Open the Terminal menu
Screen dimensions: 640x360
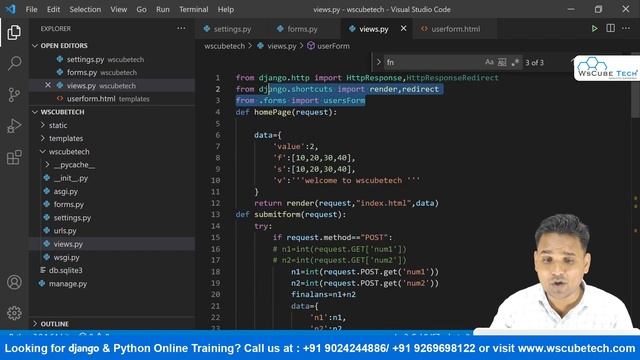(193, 9)
